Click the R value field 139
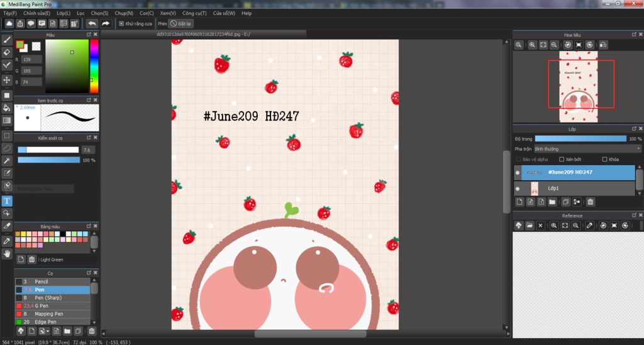The width and height of the screenshot is (644, 345). [x=31, y=60]
